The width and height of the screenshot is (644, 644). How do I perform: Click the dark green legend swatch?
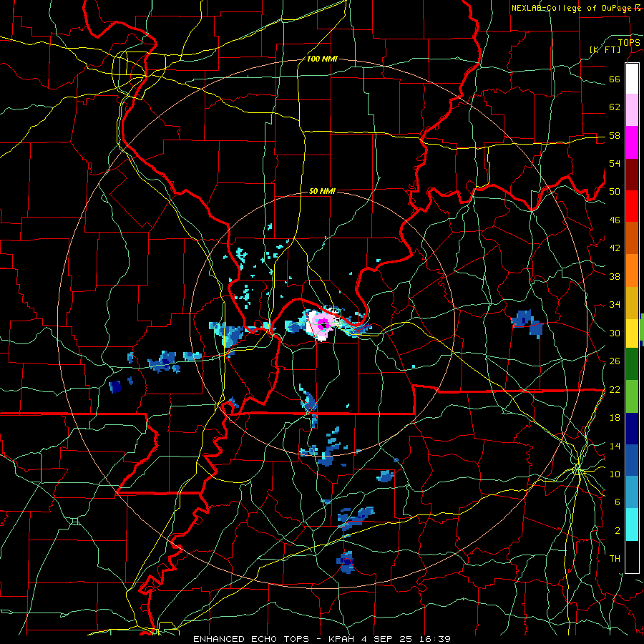coord(632,364)
